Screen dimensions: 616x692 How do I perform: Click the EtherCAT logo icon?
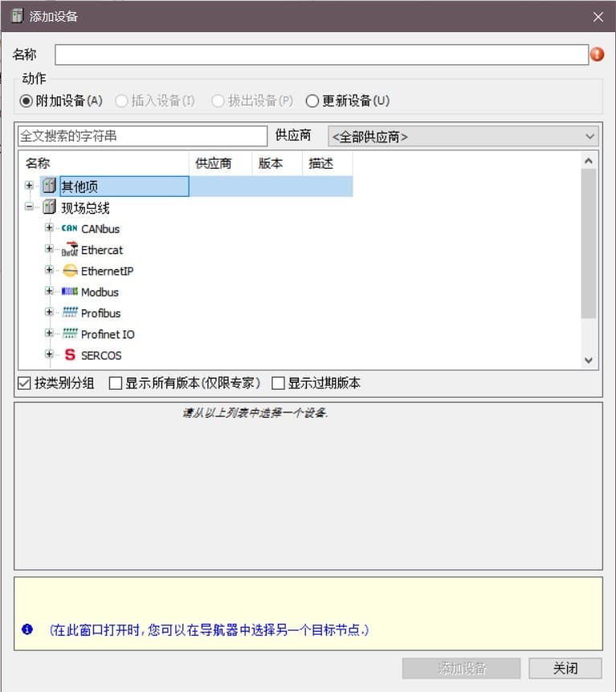click(x=69, y=250)
